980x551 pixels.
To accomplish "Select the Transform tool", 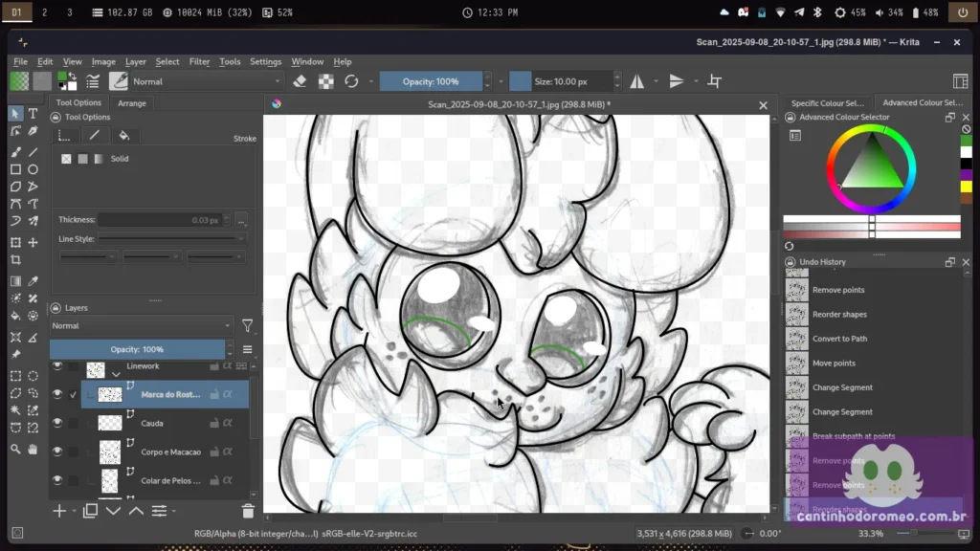I will [15, 242].
